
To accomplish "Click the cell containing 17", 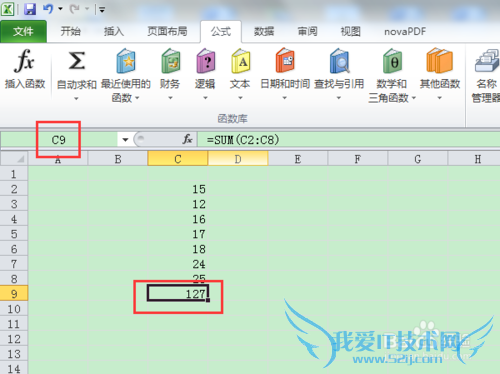I will tap(178, 234).
